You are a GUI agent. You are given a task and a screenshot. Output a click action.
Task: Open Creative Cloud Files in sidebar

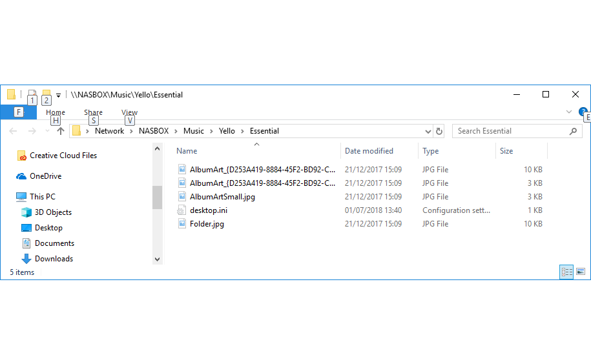point(63,156)
